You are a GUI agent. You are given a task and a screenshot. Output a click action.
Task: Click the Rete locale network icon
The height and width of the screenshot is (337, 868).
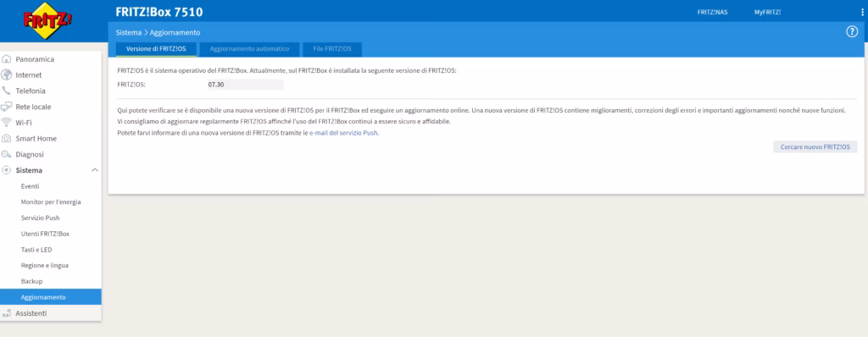tap(7, 107)
